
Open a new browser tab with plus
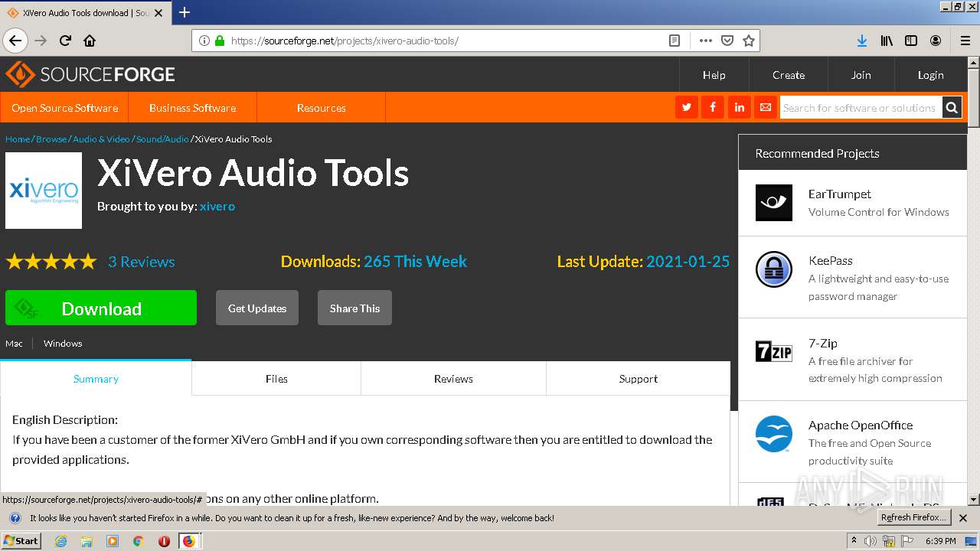(185, 12)
